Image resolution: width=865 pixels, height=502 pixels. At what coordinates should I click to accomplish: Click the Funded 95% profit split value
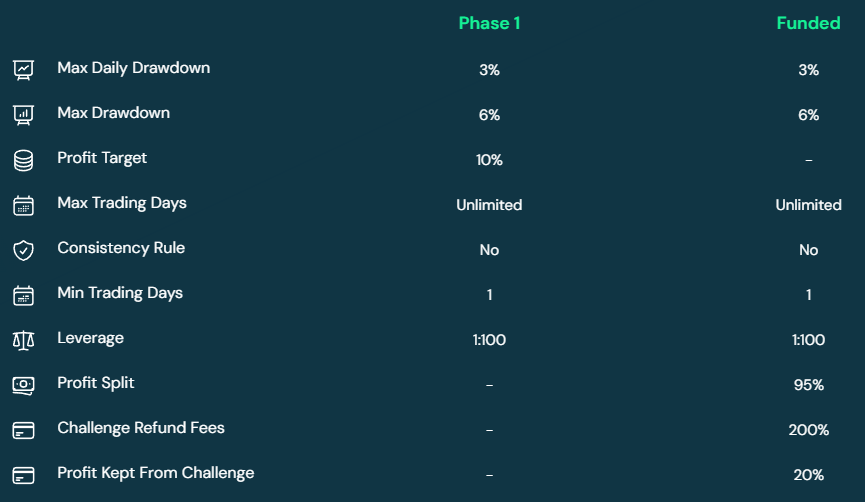[808, 385]
